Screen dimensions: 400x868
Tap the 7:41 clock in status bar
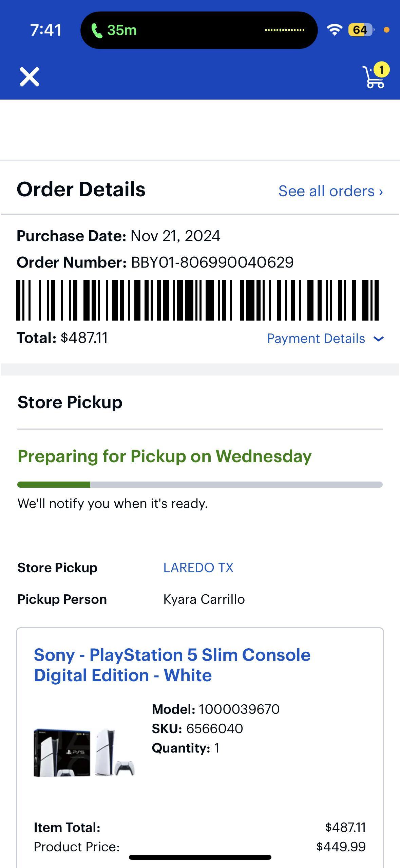[x=46, y=30]
